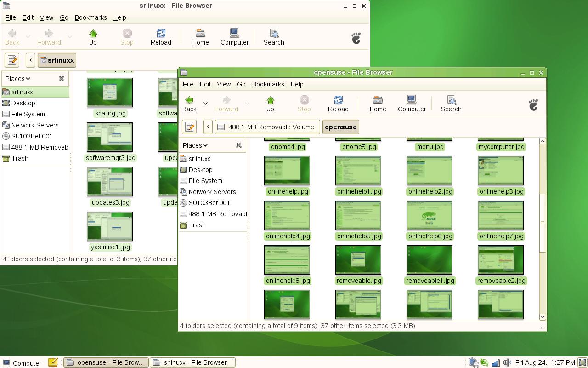Select removeable2.jpg thumbnail
This screenshot has width=588, height=368.
point(501,260)
